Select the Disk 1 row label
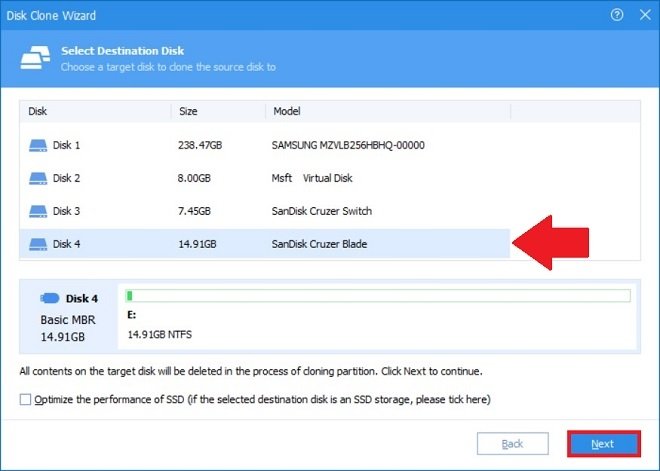Screen dimensions: 660x471 coord(66,145)
